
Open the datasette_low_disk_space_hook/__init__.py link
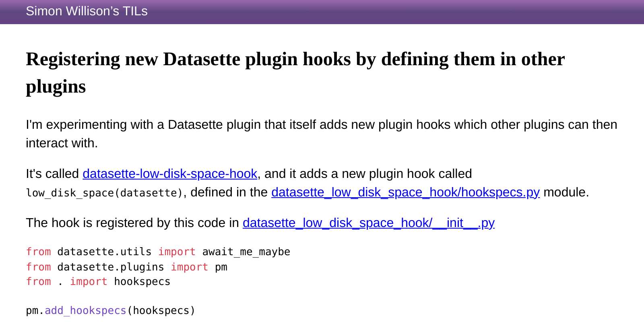point(369,223)
